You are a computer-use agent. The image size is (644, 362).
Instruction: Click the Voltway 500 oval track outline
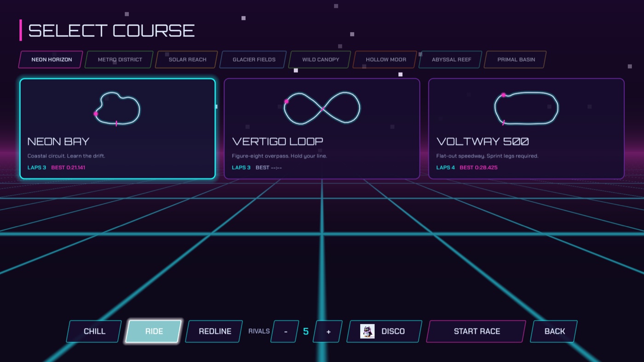526,109
